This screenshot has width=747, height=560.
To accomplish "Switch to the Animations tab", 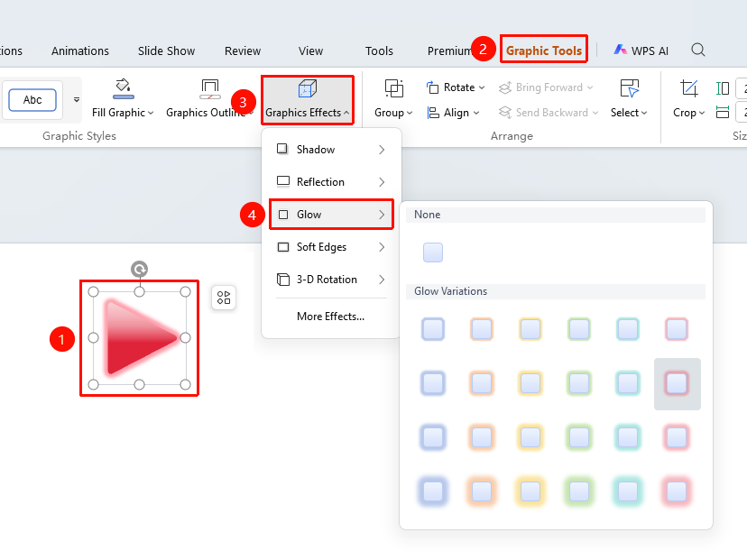I will [x=80, y=51].
